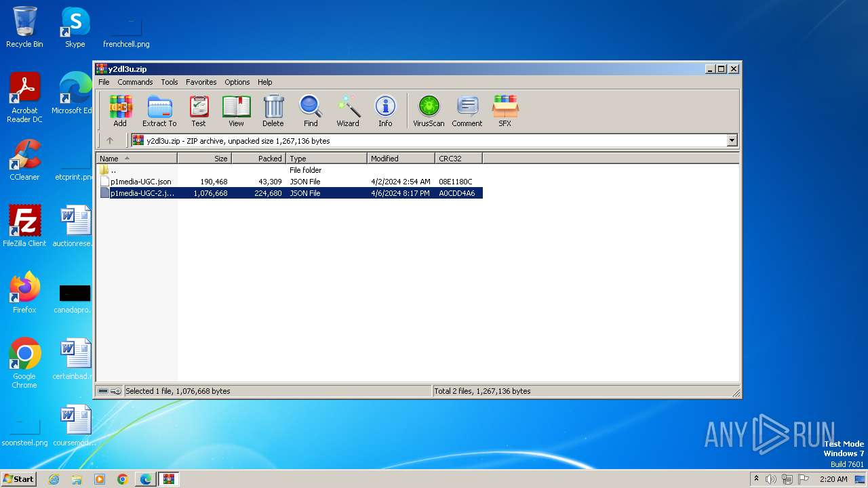
Task: Open Acrobat Reader DC shortcut
Action: pos(24,98)
